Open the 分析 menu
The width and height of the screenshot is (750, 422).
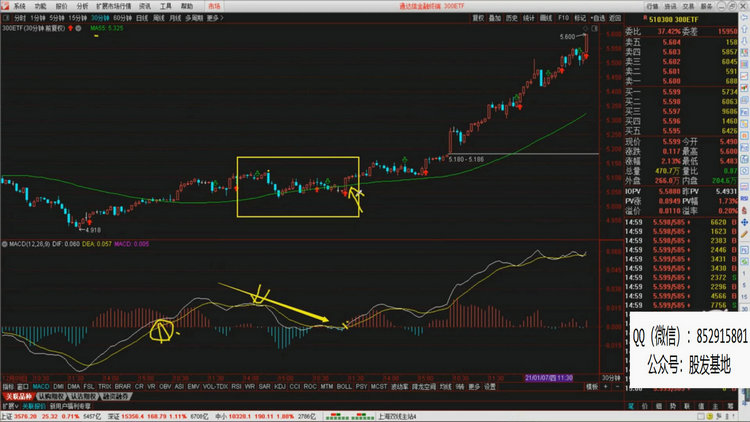82,5
